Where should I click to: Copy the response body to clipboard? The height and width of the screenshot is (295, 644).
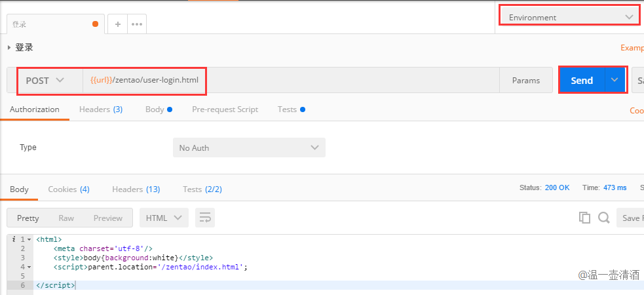[584, 218]
